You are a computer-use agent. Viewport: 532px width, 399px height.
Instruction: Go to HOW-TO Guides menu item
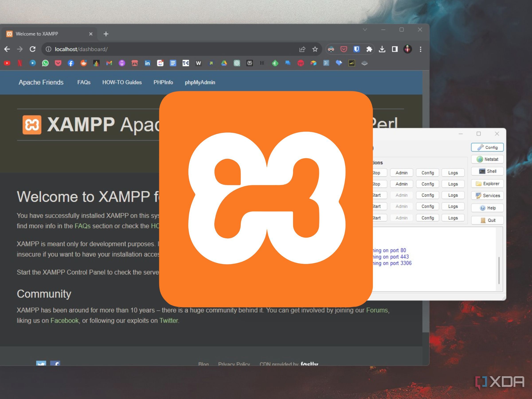(x=122, y=82)
